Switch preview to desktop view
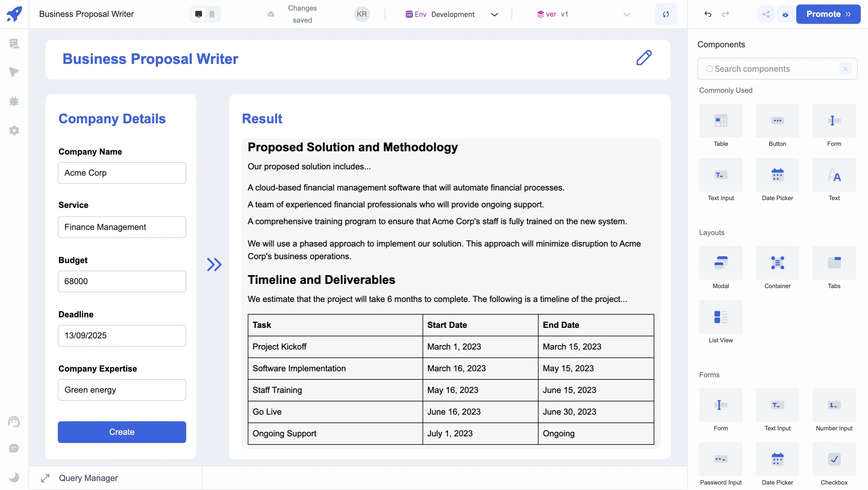Screen dimensions: 868x490 199,14
